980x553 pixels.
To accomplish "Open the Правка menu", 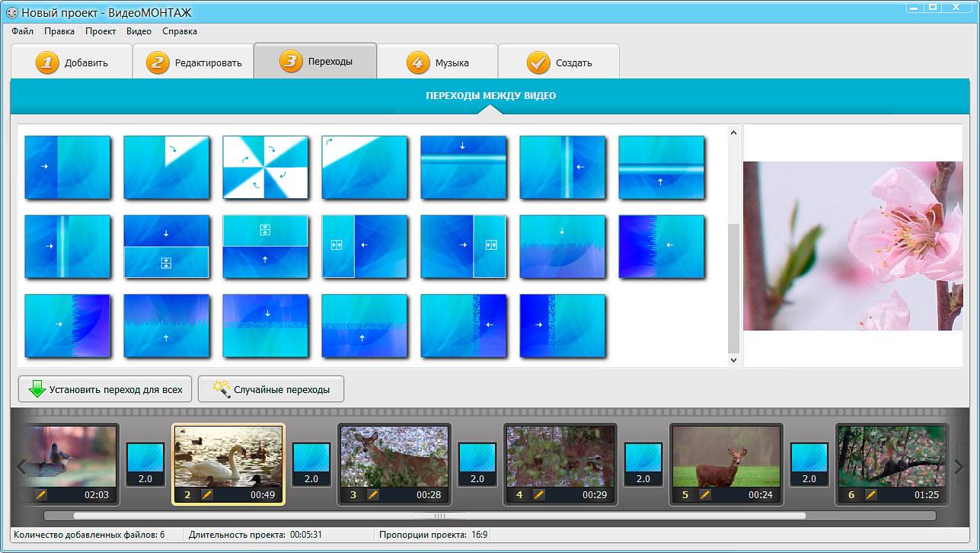I will coord(59,31).
